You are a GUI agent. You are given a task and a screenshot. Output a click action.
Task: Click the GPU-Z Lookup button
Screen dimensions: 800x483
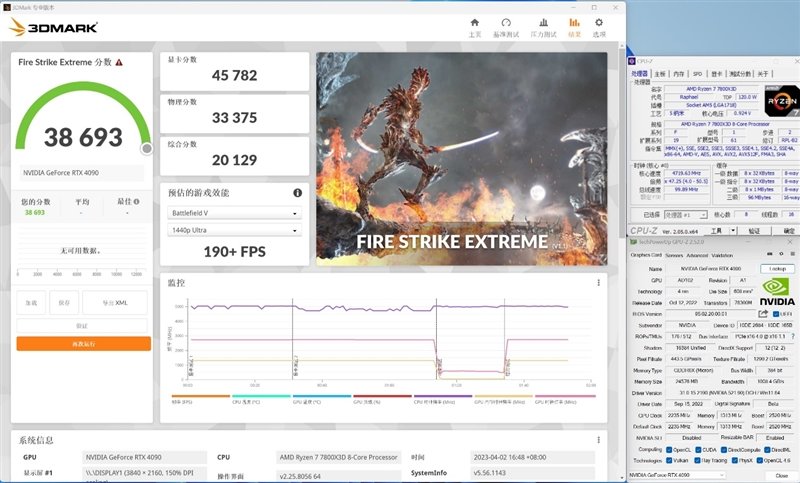click(777, 269)
